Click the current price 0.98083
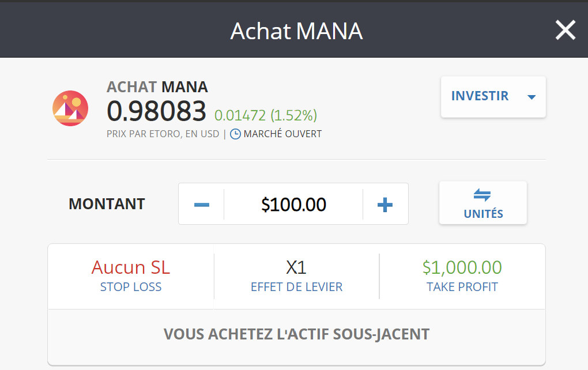 (x=156, y=111)
